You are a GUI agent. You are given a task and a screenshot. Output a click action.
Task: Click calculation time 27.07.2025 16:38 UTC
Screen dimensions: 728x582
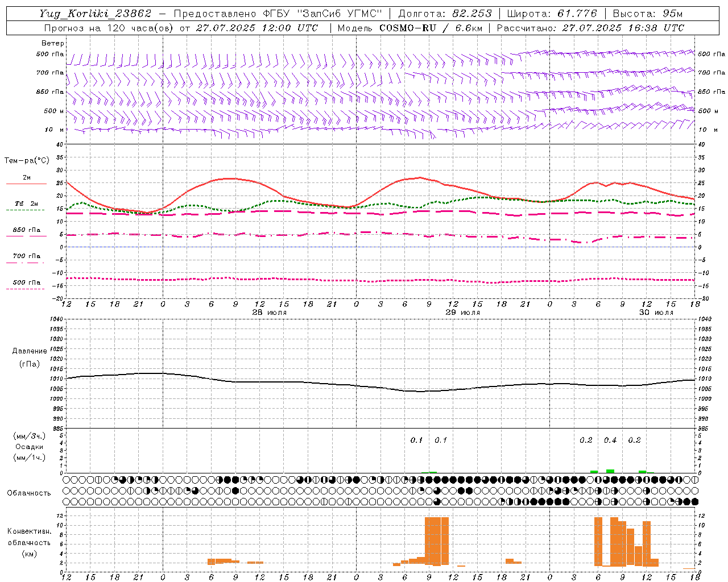(x=623, y=28)
